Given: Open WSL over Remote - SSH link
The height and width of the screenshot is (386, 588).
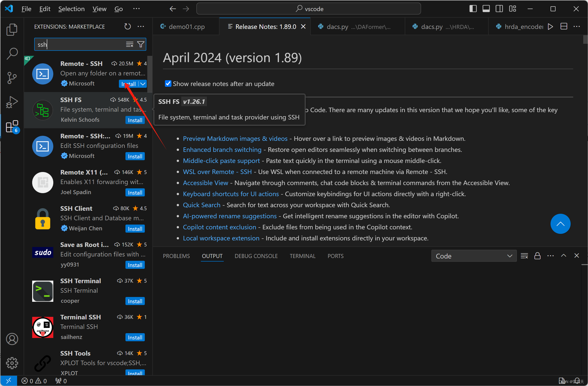Looking at the screenshot, I should click(217, 172).
